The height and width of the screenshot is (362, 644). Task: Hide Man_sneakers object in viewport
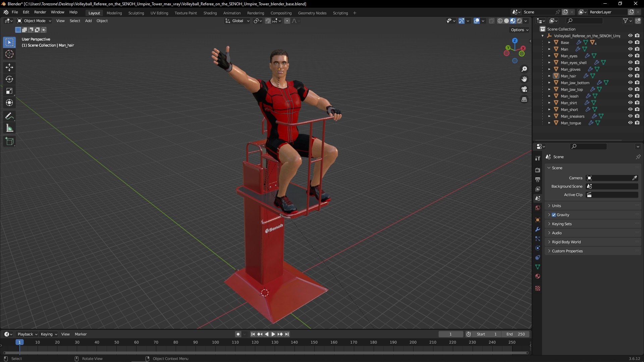click(x=630, y=116)
